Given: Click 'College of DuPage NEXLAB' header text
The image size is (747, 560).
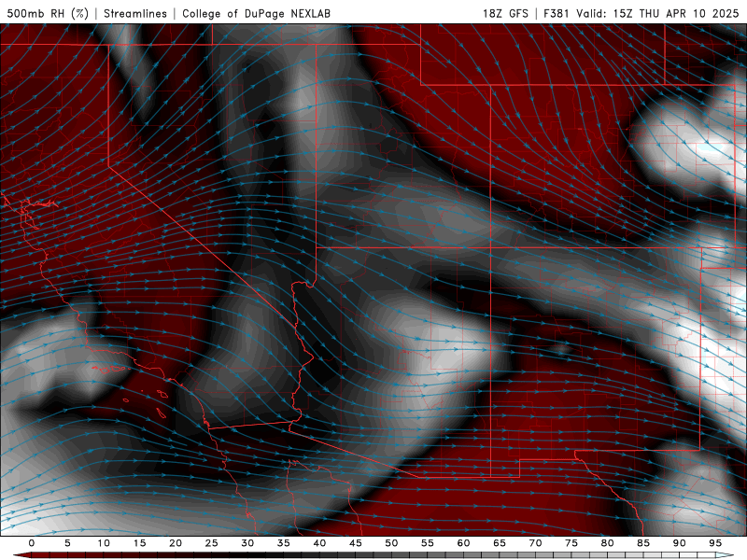Looking at the screenshot, I should pos(256,13).
